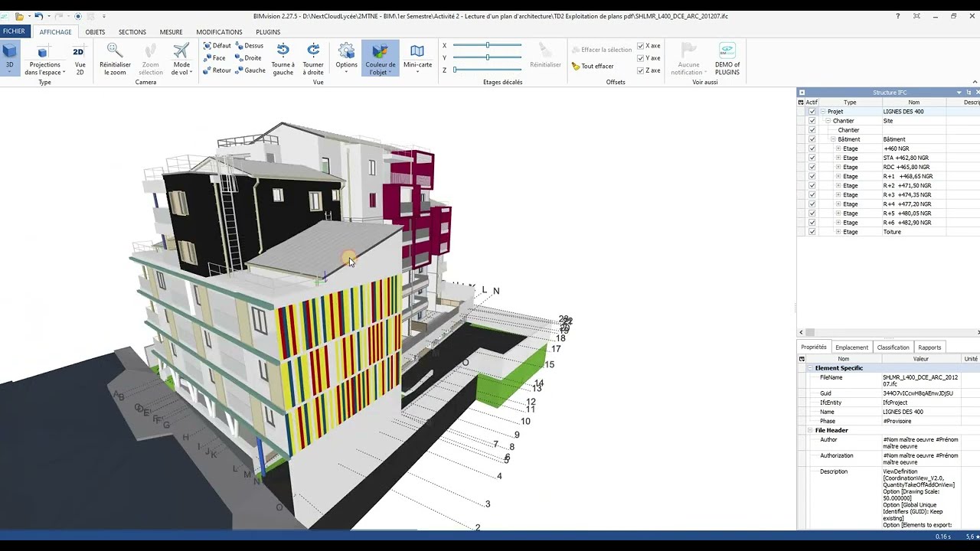This screenshot has height=551, width=980.
Task: Collapse the ribbon with the arrow
Action: point(975,82)
